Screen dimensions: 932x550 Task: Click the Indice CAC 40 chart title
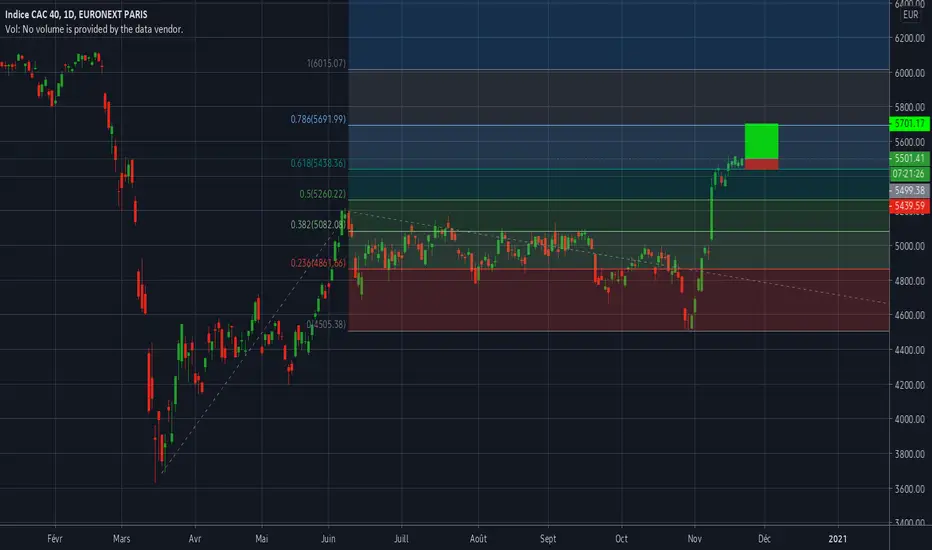[76, 14]
